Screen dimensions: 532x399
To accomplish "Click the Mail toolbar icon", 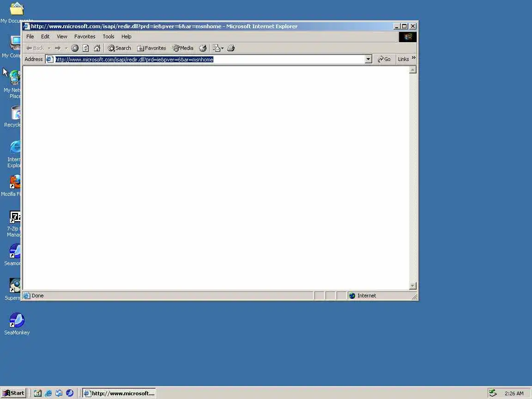I will pyautogui.click(x=216, y=48).
